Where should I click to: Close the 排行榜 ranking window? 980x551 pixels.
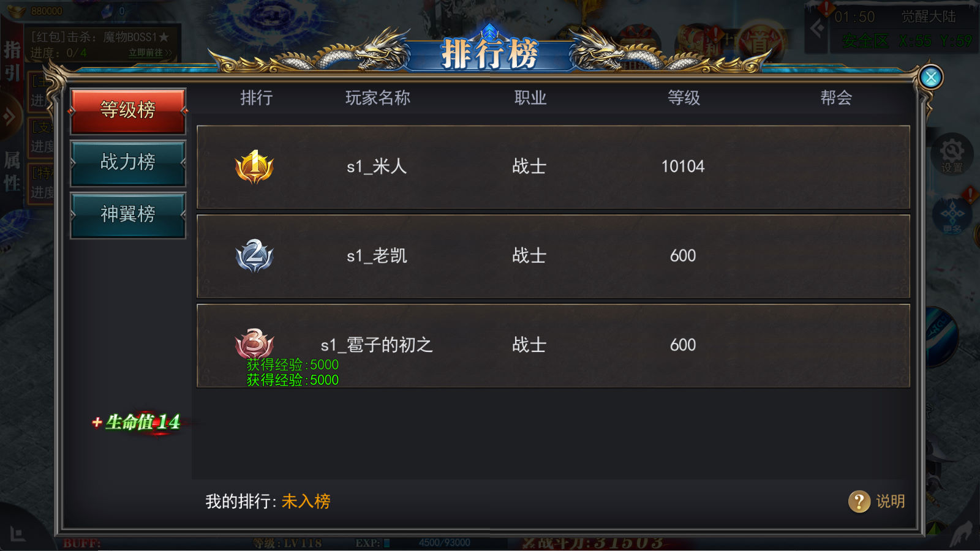click(931, 77)
